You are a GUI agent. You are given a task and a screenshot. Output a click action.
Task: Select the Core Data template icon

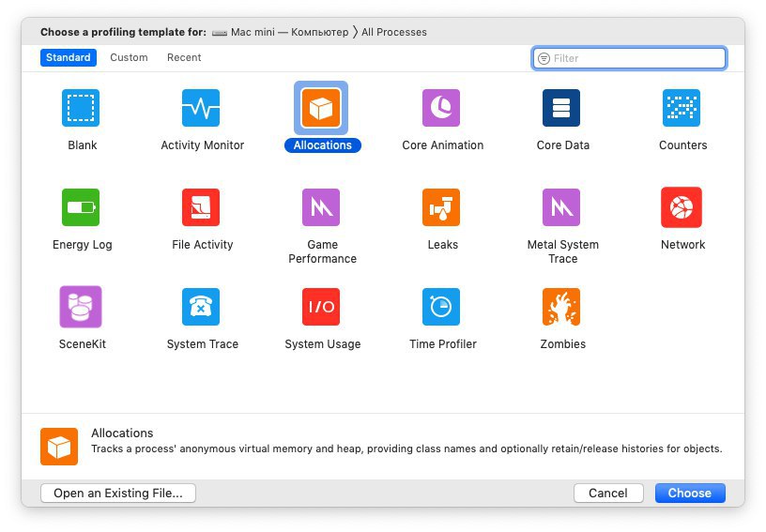point(561,108)
